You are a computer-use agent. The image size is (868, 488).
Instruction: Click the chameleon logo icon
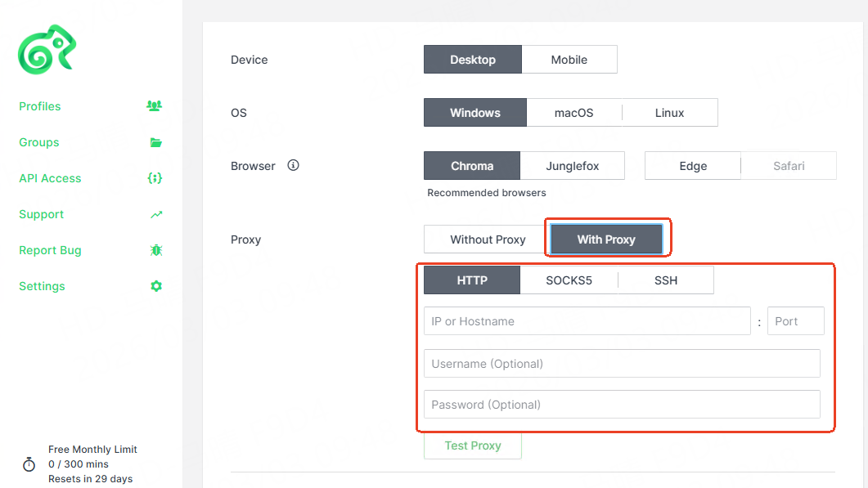coord(47,51)
